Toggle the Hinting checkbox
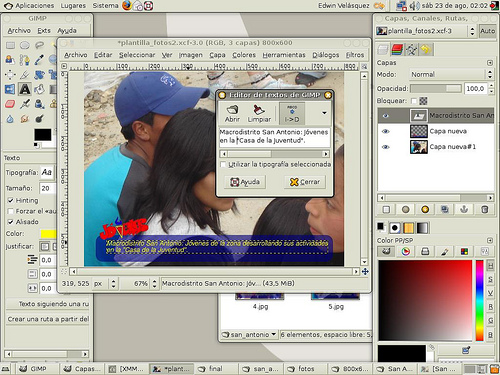Viewport: 500px width, 375px height. [10, 200]
